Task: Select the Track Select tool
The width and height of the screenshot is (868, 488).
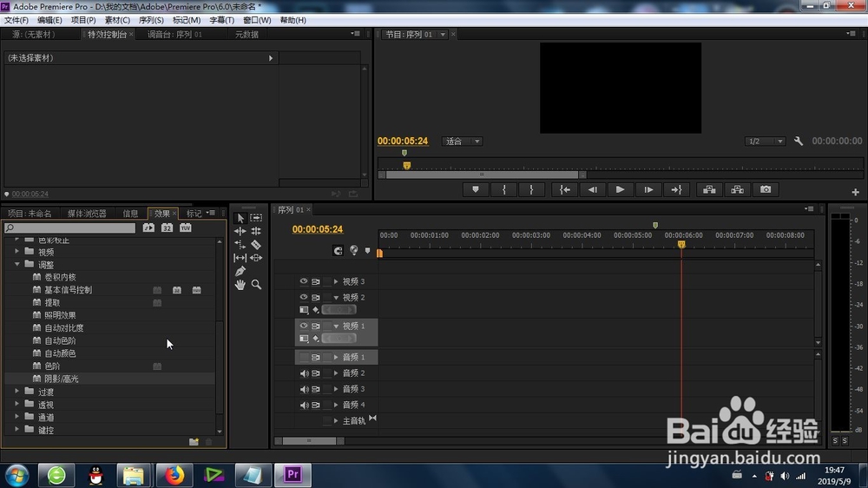Action: coord(256,218)
